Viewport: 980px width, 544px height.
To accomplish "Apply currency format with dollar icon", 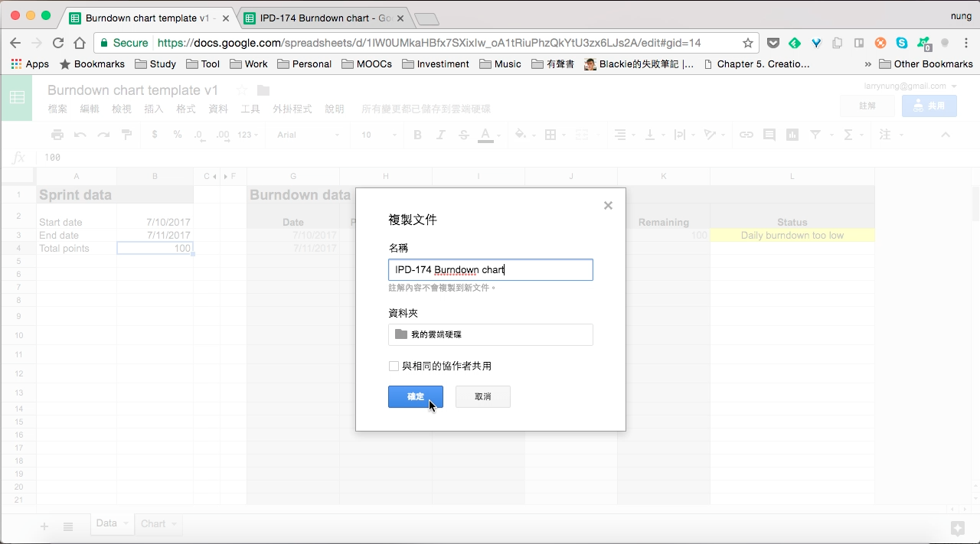I will [155, 135].
